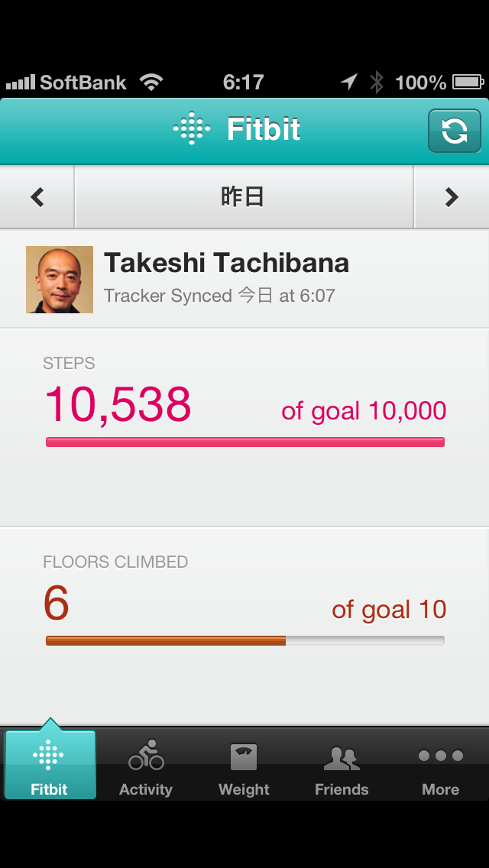Tap the floors climbed number 6
The width and height of the screenshot is (489, 868).
click(57, 604)
